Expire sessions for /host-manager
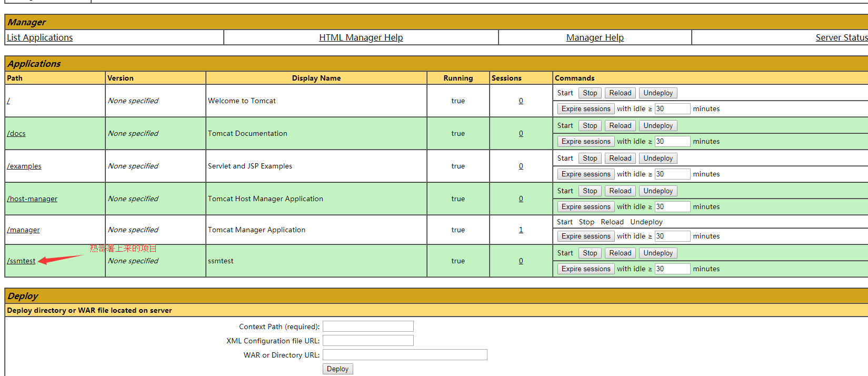Screen dimensions: 868x376 coord(586,206)
